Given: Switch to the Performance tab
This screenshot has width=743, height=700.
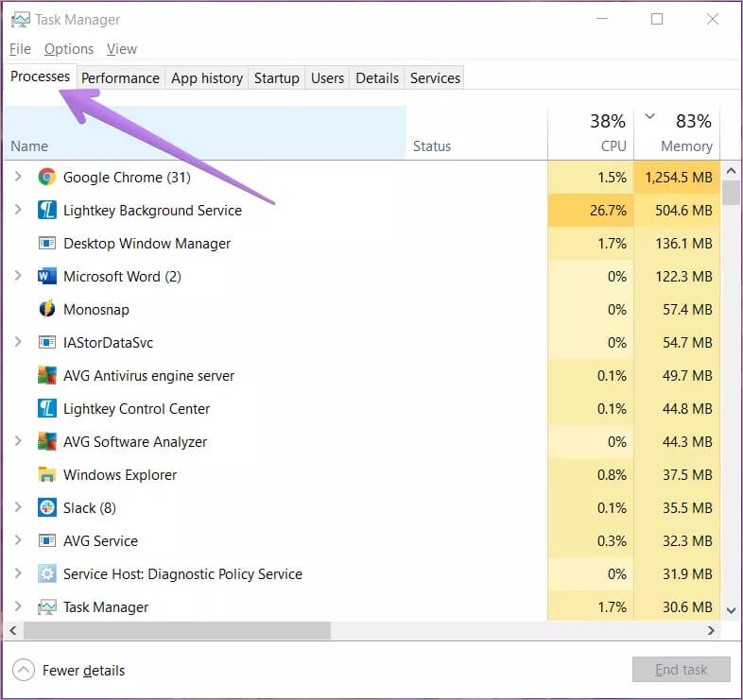Looking at the screenshot, I should 120,78.
